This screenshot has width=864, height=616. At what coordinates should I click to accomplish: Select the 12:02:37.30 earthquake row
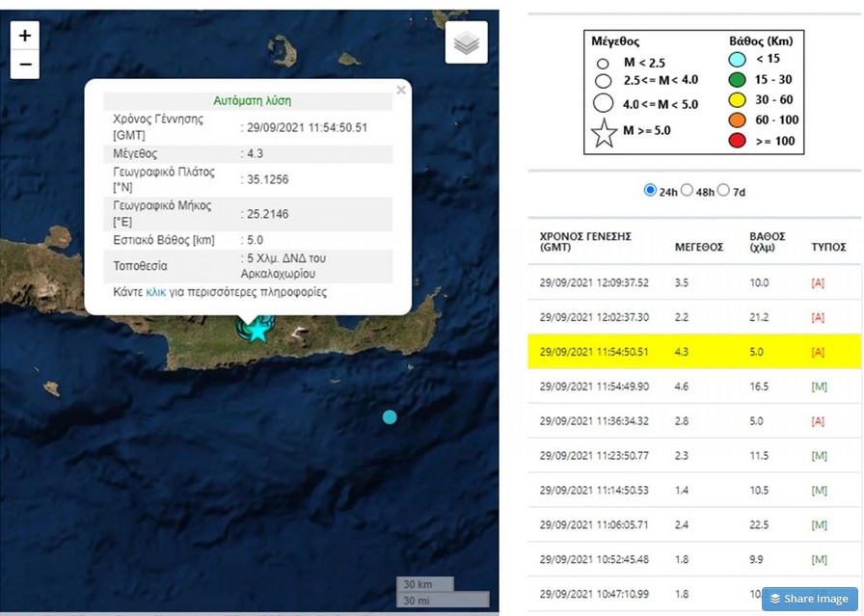(694, 317)
